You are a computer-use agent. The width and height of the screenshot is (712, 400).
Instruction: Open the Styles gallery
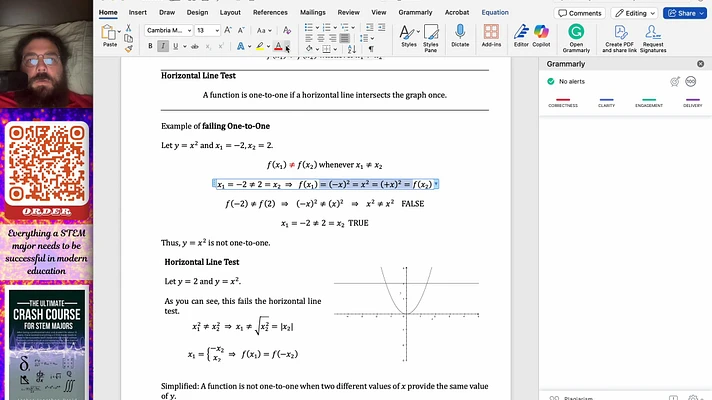pos(409,36)
